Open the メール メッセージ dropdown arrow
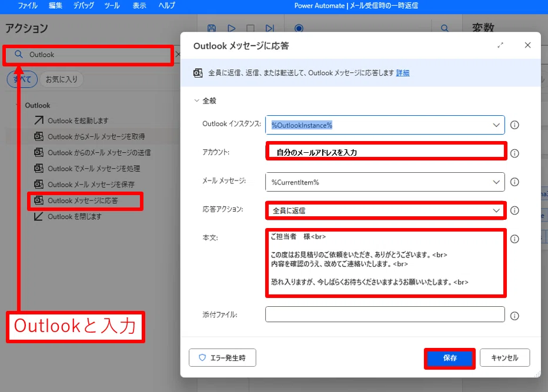The image size is (548, 392). coord(496,182)
